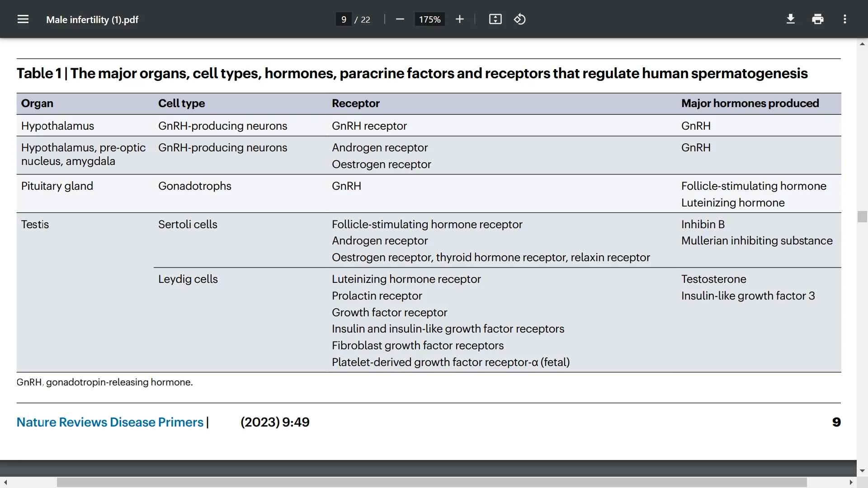Click the Major hormones produced header

point(750,103)
